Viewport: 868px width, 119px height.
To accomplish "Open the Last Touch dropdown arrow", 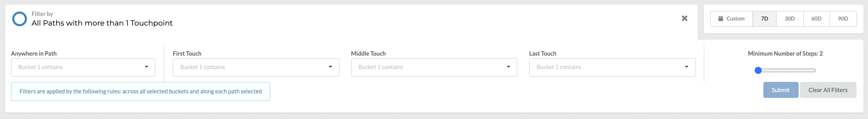I will pyautogui.click(x=686, y=67).
